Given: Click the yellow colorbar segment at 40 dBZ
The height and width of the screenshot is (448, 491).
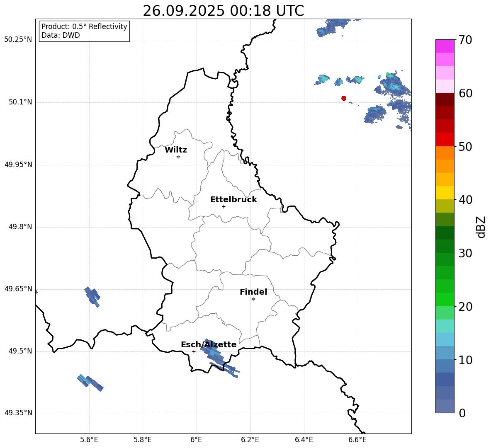Looking at the screenshot, I should point(445,193).
